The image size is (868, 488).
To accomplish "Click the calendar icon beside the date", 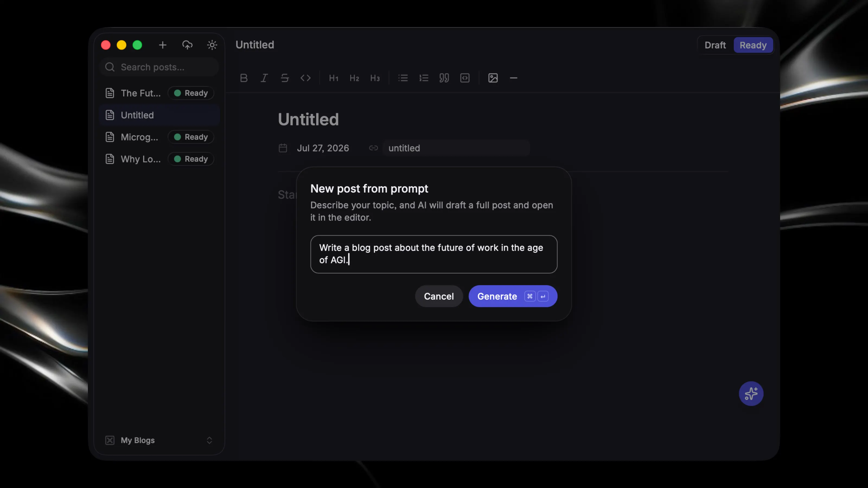I will 283,148.
